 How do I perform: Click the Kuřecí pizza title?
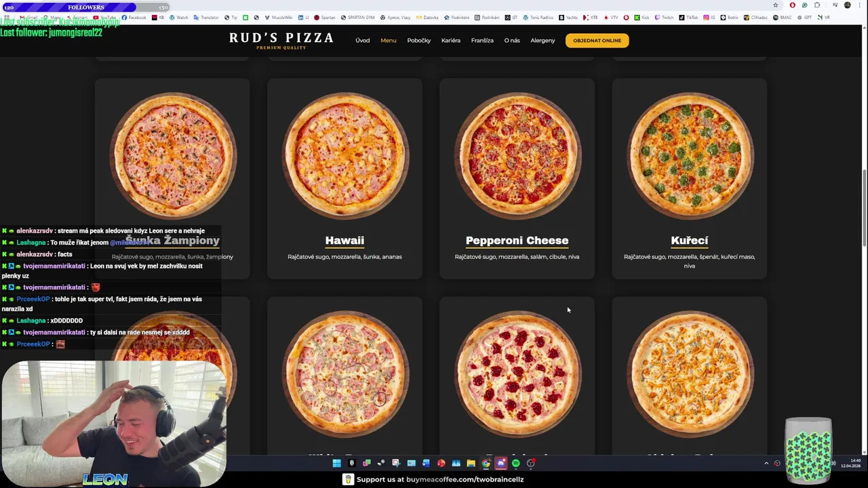(690, 241)
